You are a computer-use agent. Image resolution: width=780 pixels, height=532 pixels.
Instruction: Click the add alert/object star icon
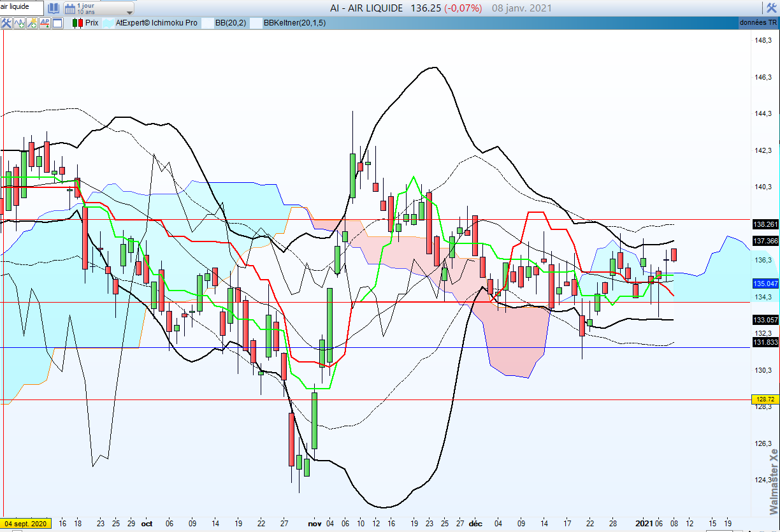point(32,23)
